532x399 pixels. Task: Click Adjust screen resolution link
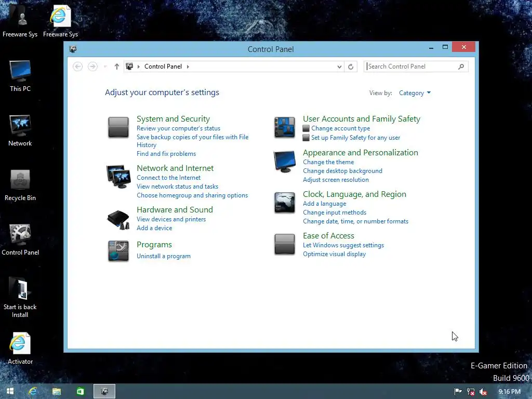[336, 180]
